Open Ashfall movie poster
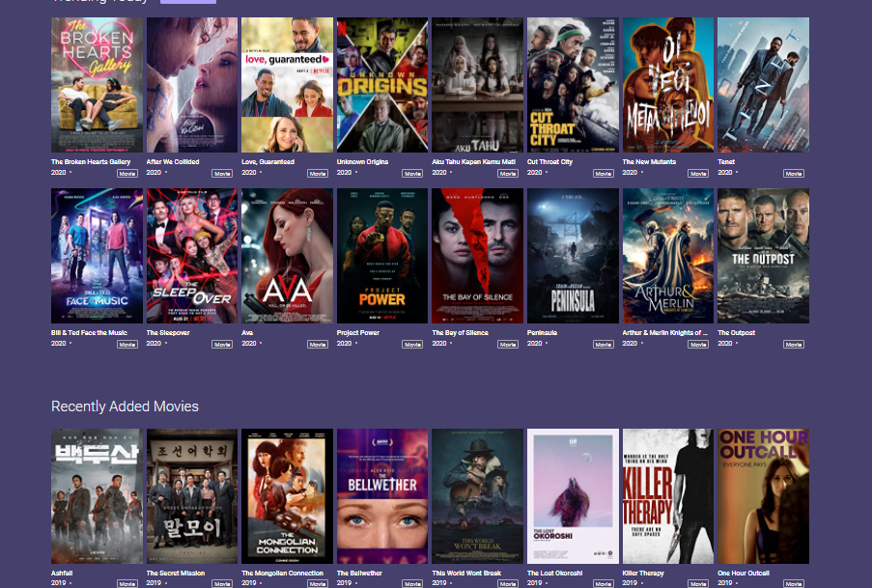 click(x=97, y=495)
